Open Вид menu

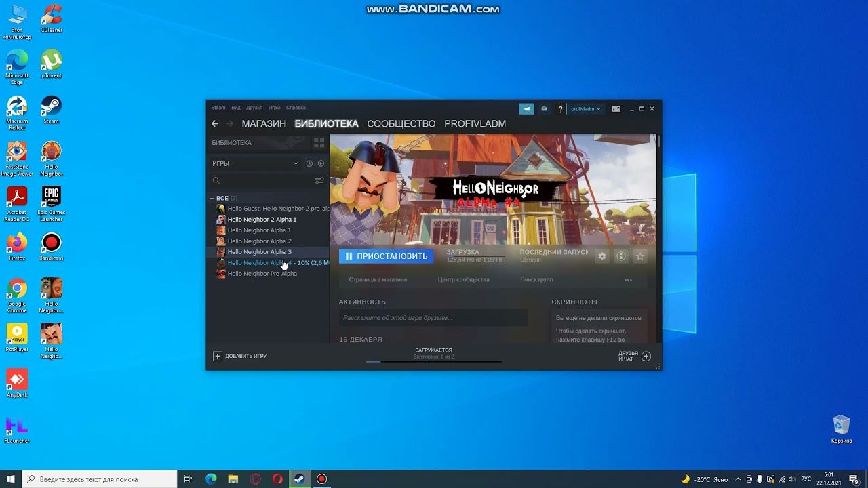(x=236, y=108)
